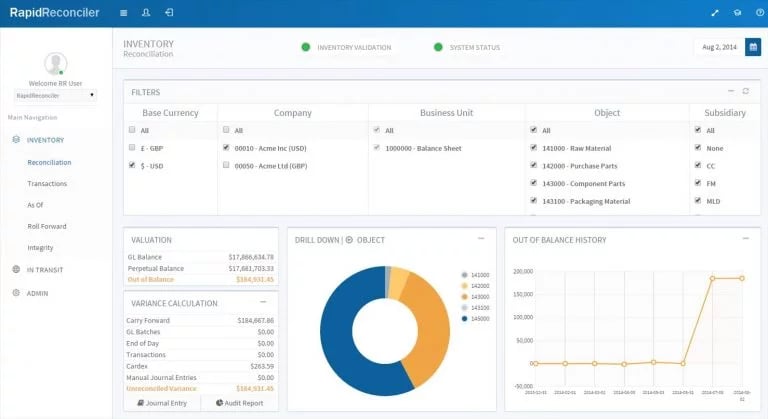The height and width of the screenshot is (419, 768).
Task: Click the fullscreen expand icon at top right
Action: tap(714, 13)
